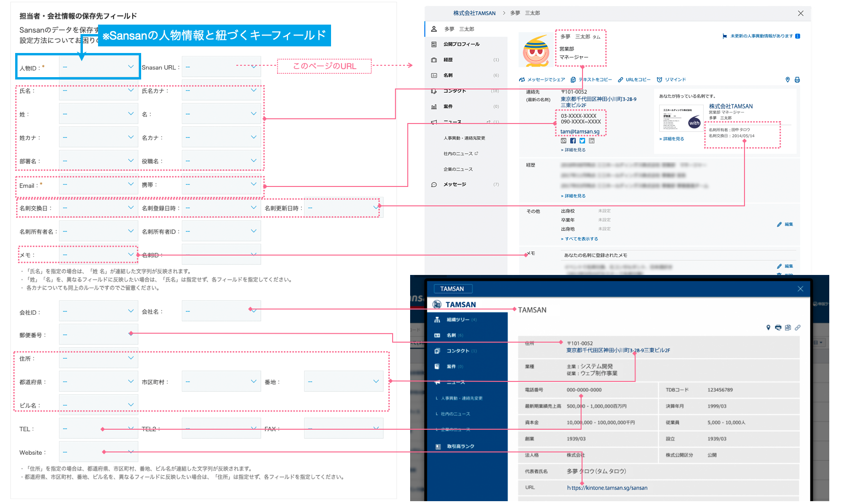Click メッセージでシェア share icon
This screenshot has height=504, width=852.
(522, 80)
